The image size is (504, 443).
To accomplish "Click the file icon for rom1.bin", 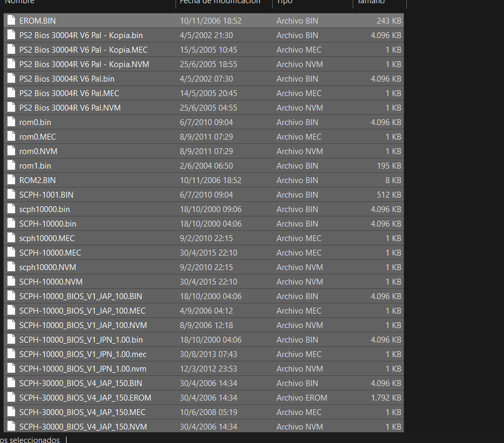I will (11, 165).
